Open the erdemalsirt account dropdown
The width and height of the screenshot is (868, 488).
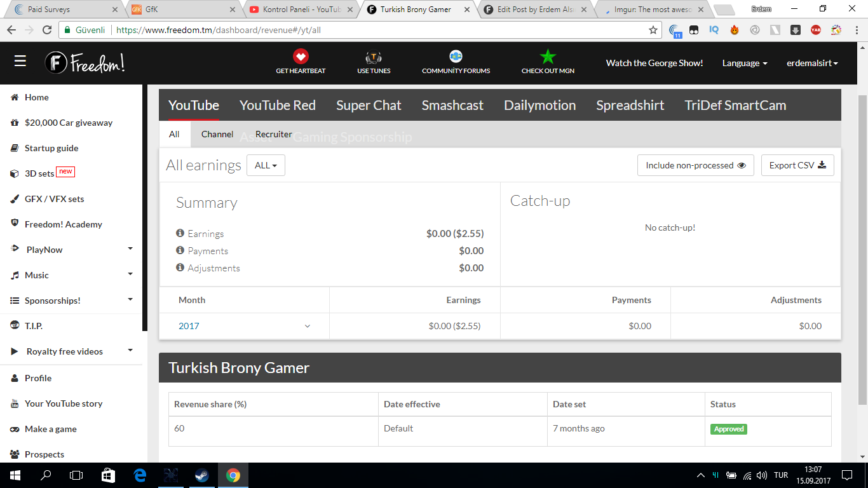click(x=812, y=63)
